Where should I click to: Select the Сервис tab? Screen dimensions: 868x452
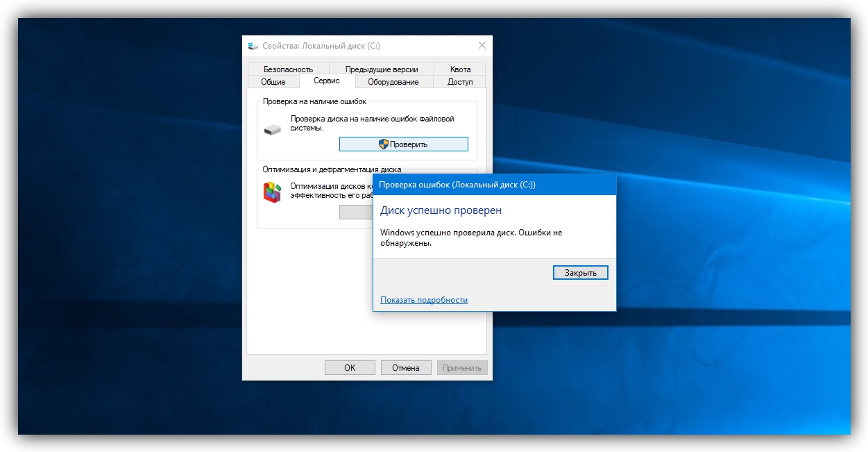click(326, 80)
